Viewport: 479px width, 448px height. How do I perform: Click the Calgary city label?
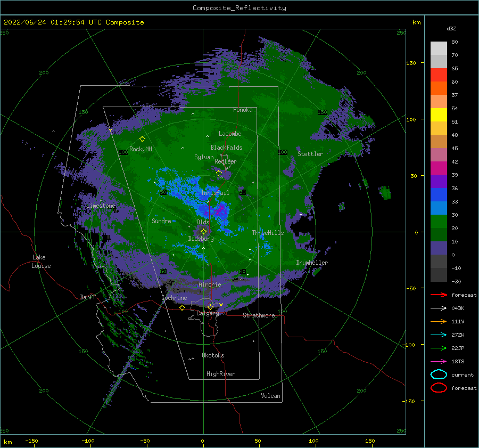[x=208, y=313]
